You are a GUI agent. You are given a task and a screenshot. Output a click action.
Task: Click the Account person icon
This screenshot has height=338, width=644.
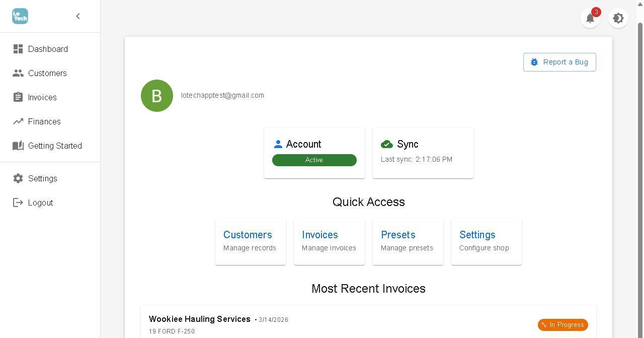pos(278,144)
